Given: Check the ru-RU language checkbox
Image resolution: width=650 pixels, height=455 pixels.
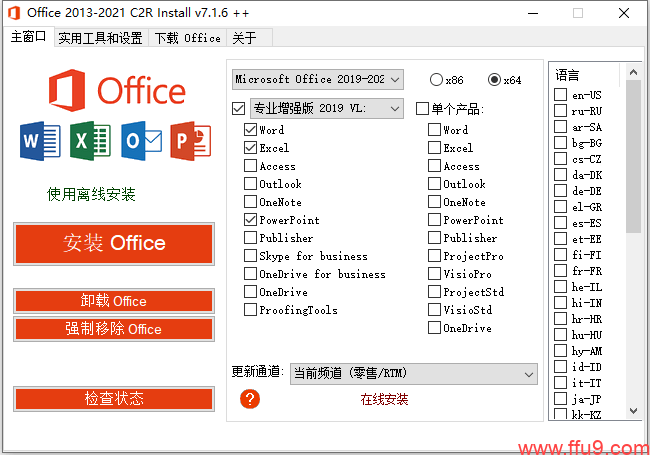Looking at the screenshot, I should (560, 111).
